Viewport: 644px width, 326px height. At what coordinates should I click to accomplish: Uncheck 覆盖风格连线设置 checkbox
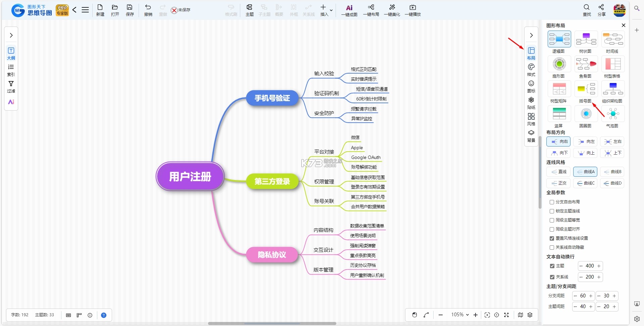[552, 238]
